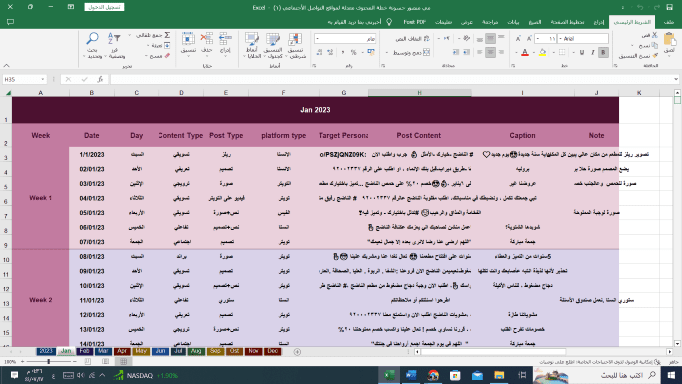
Task: Expand the formula bar with the arrow
Action: tap(675, 79)
